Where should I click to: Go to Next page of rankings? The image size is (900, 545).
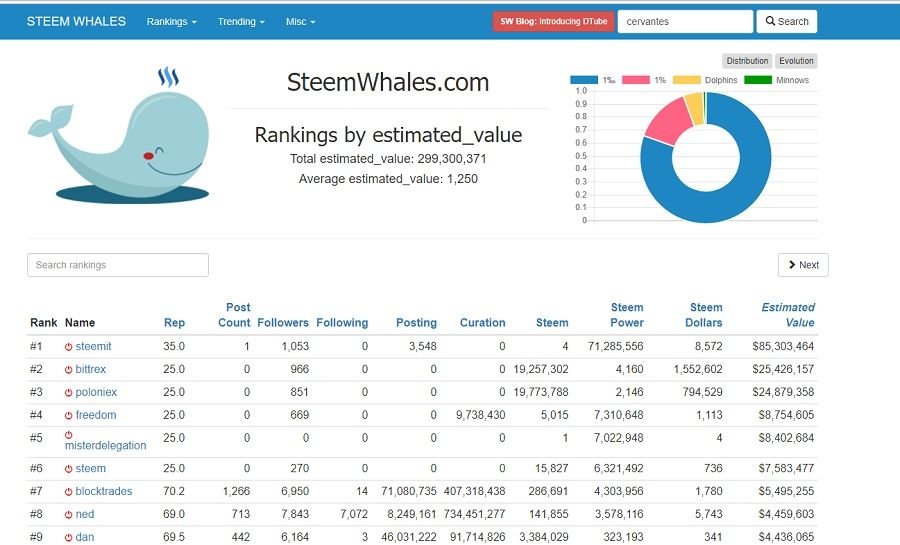point(803,265)
